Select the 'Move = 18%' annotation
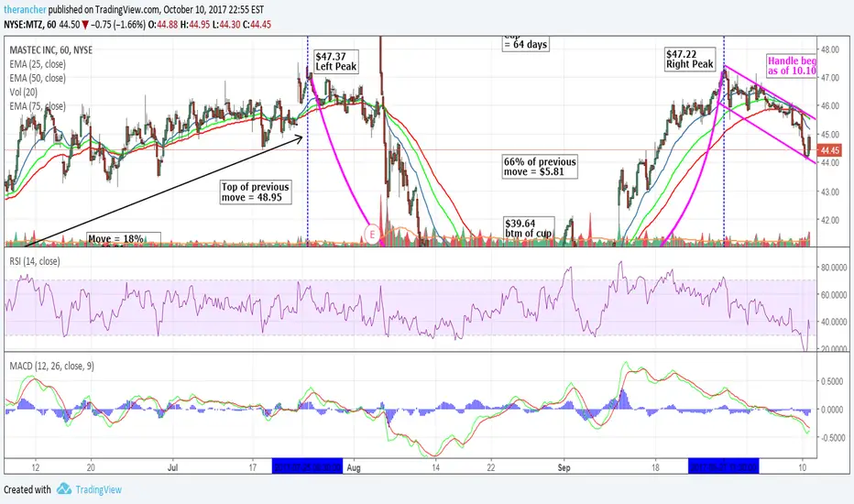The width and height of the screenshot is (854, 504). [x=124, y=238]
